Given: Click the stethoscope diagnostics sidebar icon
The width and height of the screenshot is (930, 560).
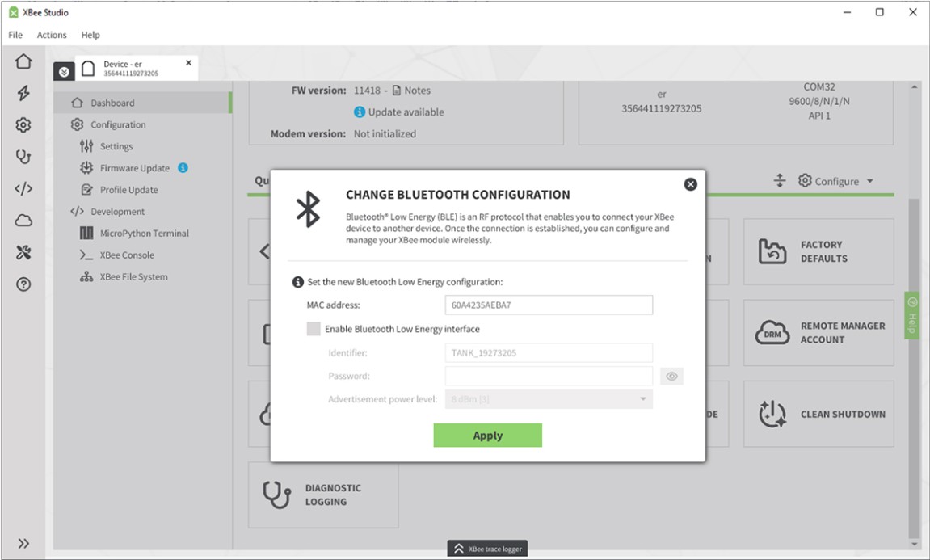Looking at the screenshot, I should point(23,157).
